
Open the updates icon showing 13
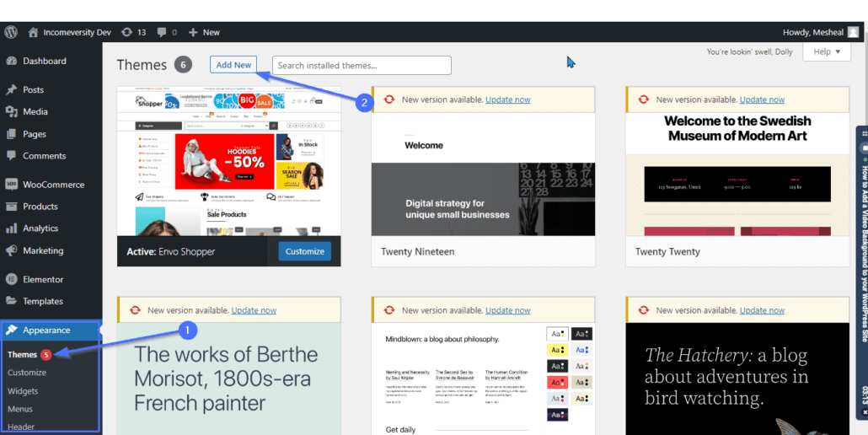(126, 32)
